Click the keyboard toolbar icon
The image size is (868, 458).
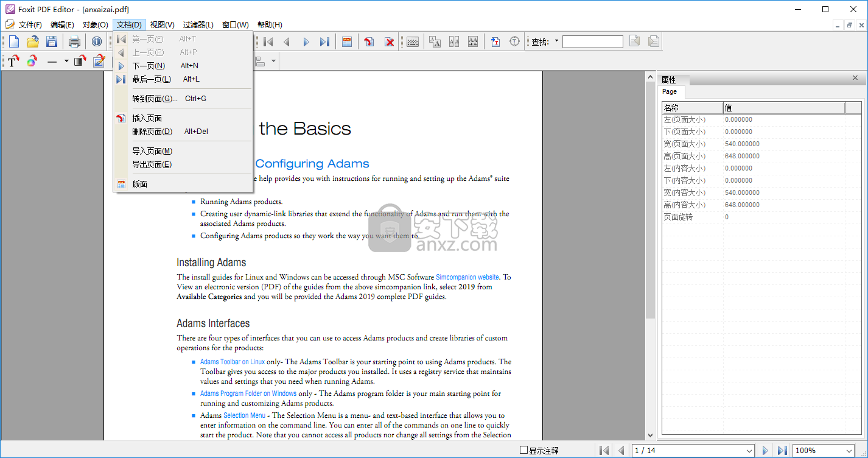tap(413, 41)
